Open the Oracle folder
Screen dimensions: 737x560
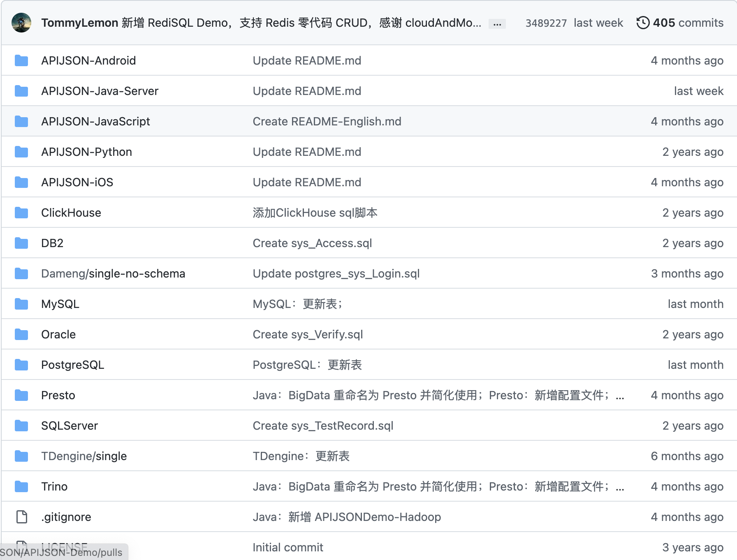tap(58, 334)
